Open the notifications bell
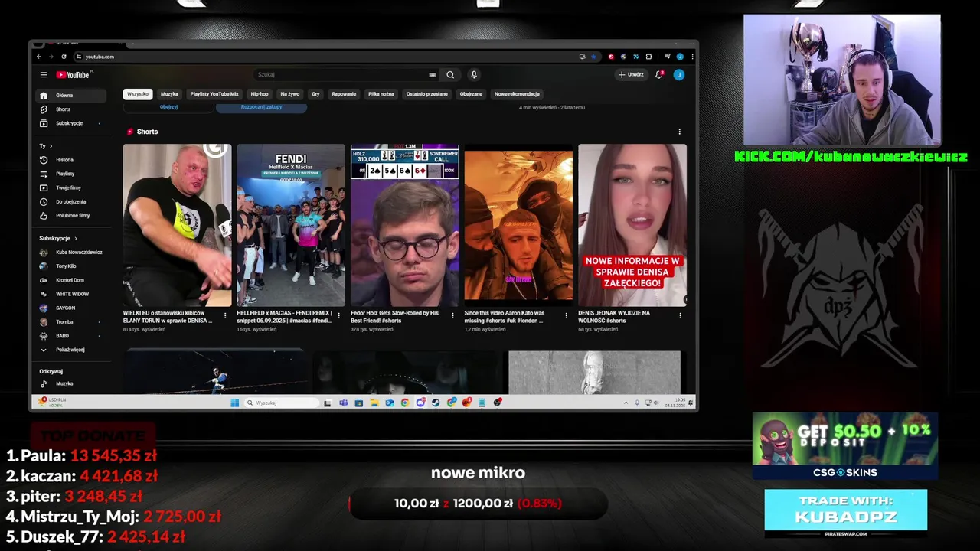 [x=659, y=75]
